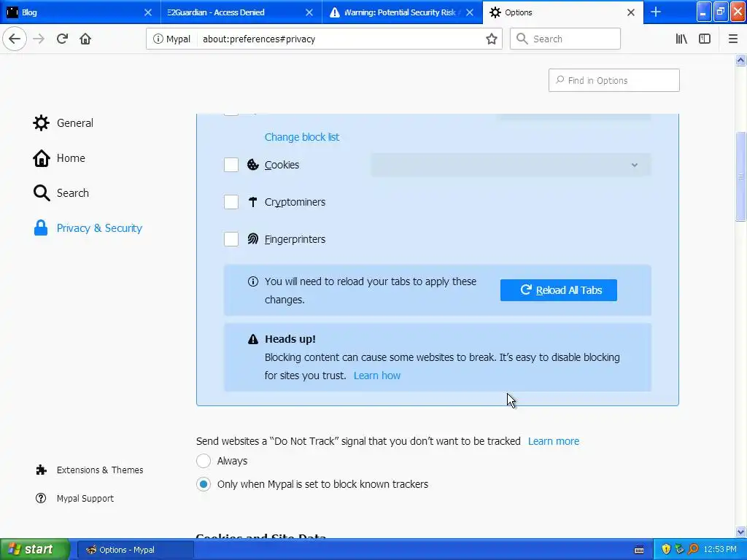The image size is (747, 560).
Task: Click the Extensions & Themes puzzle icon
Action: click(x=41, y=470)
